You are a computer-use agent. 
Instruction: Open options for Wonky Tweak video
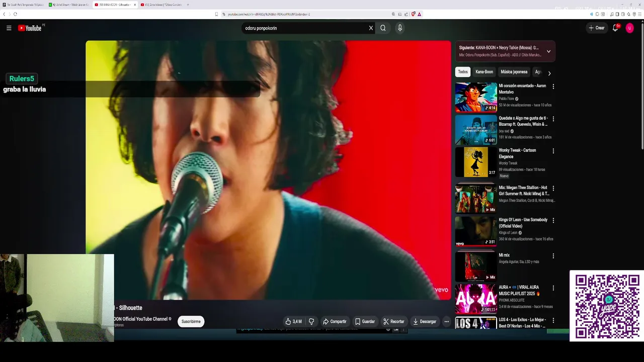[x=553, y=151]
